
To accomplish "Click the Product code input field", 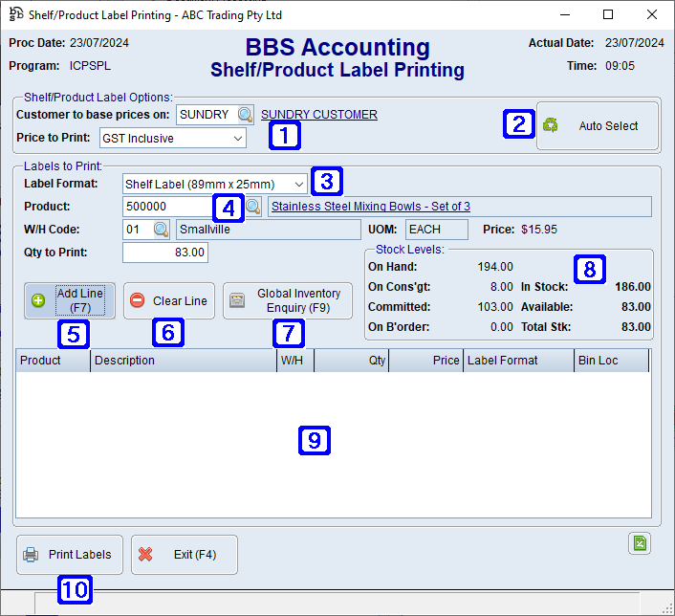I will pyautogui.click(x=172, y=207).
